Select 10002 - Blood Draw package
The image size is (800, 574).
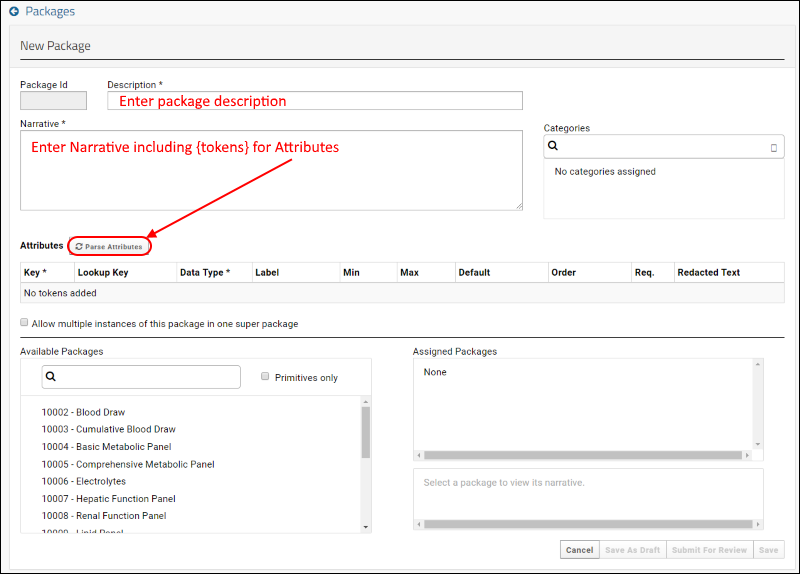(x=83, y=412)
